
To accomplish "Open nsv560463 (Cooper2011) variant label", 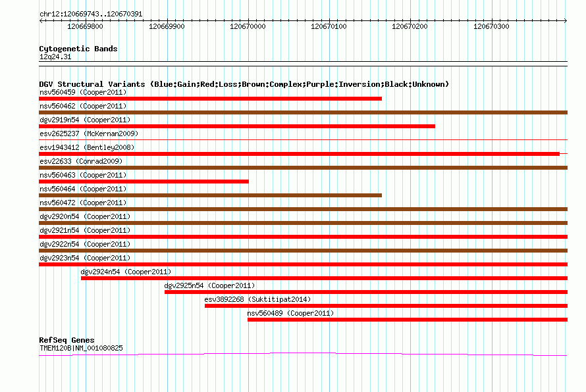I will (83, 175).
